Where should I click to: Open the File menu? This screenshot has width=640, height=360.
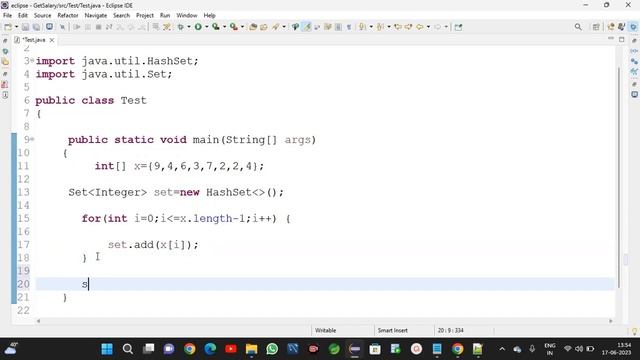click(7, 15)
